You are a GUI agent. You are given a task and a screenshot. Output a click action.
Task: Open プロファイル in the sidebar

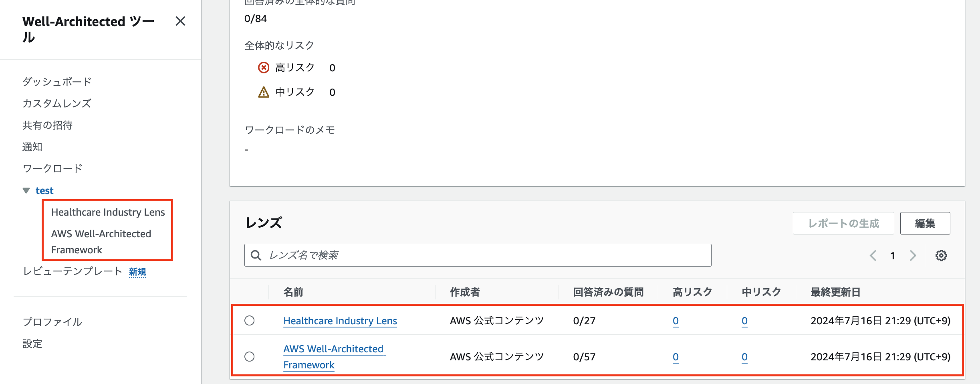(52, 322)
